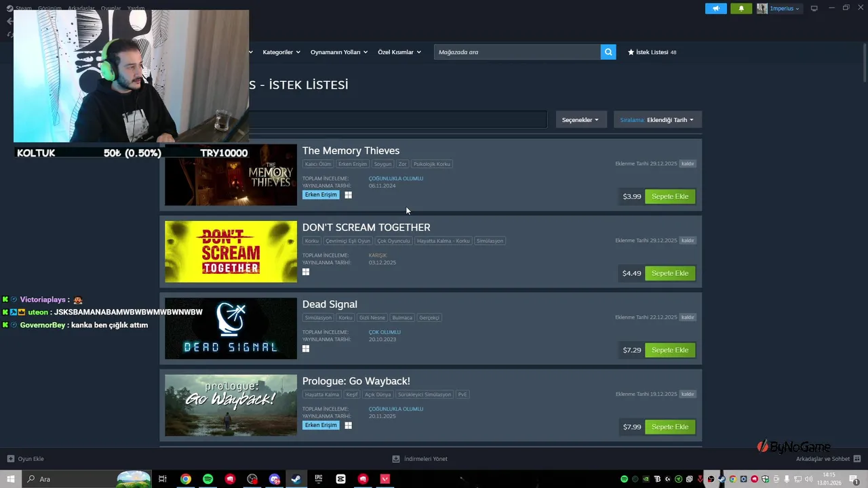Click the store search magnifier button
Screen dimensions: 868x488
pyautogui.click(x=608, y=52)
